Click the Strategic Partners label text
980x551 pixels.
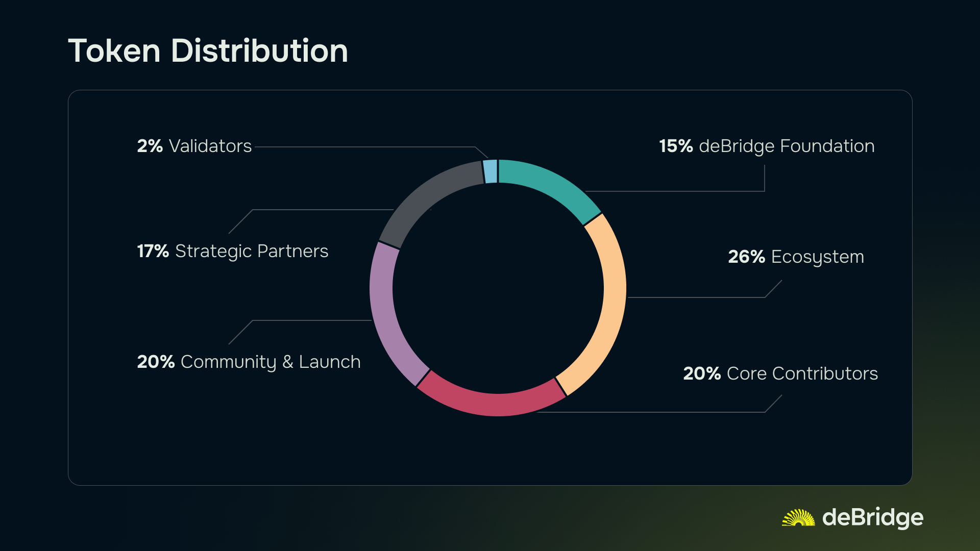[x=252, y=251]
